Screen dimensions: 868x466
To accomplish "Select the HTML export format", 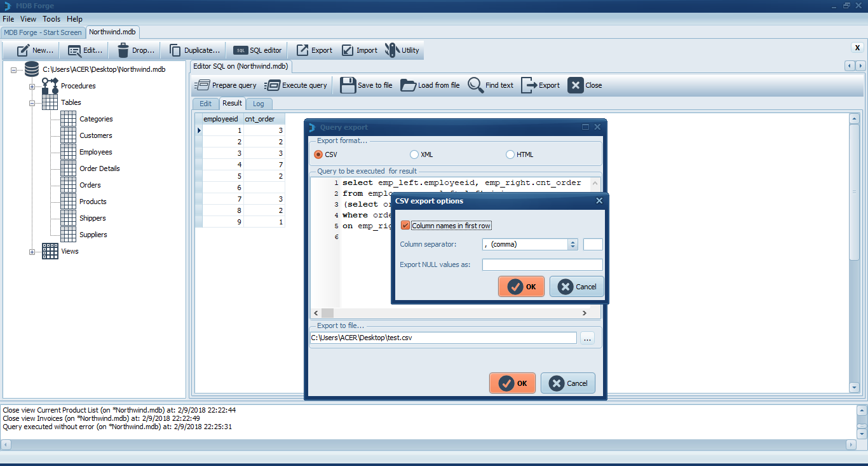I will (510, 154).
